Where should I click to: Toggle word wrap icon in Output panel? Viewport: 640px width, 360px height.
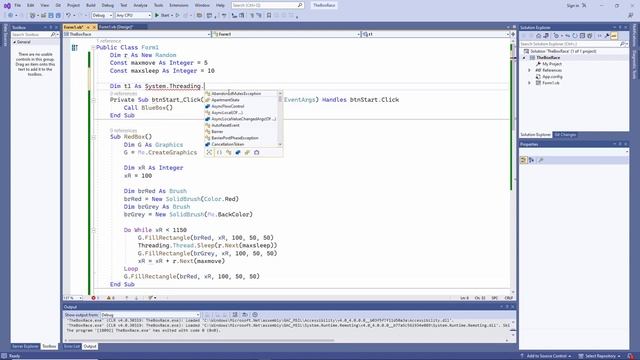tap(245, 315)
